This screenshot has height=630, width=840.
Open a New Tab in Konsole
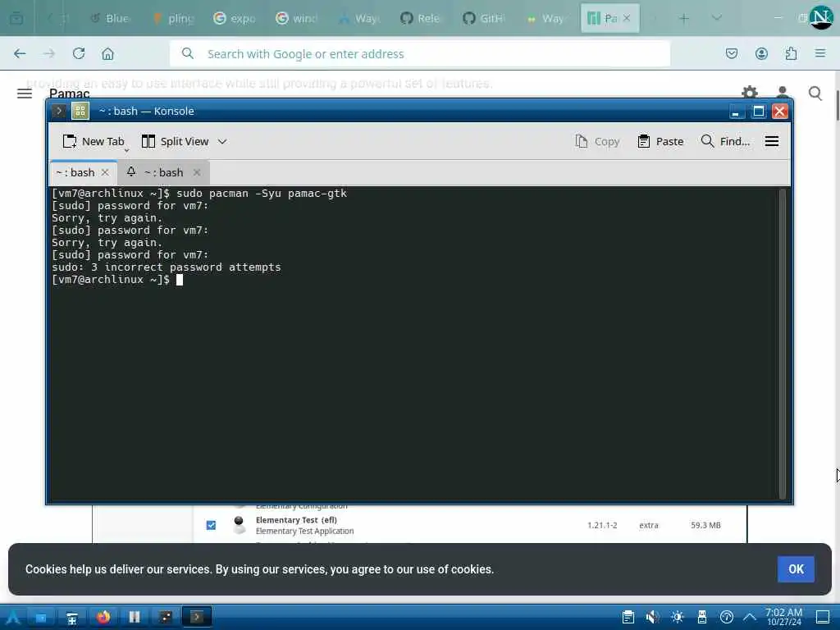(94, 141)
